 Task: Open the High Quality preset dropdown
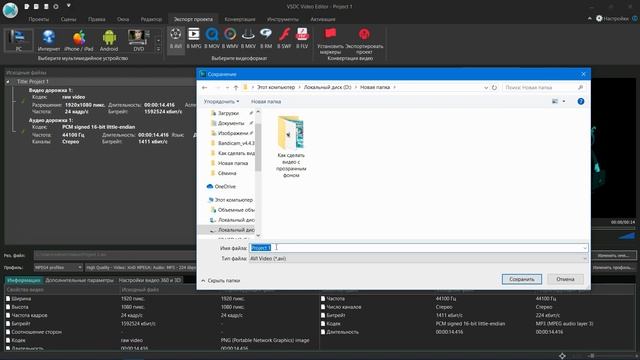pyautogui.click(x=141, y=268)
